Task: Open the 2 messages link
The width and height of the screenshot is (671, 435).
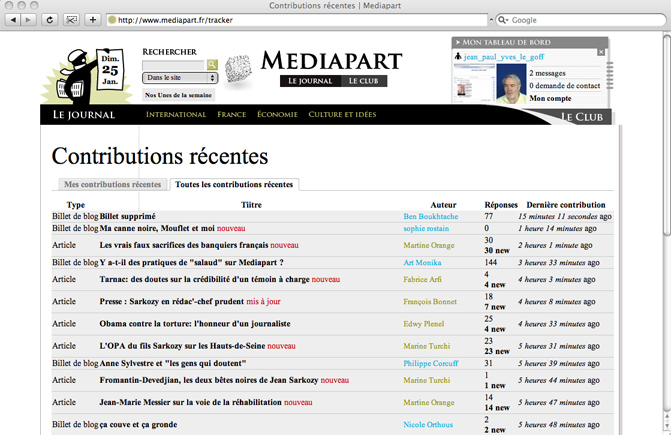Action: point(547,73)
